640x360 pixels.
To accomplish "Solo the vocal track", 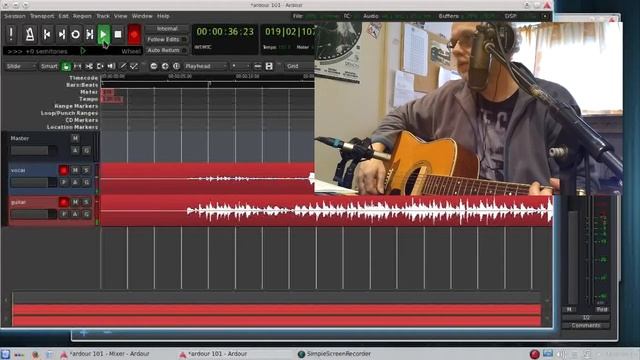I will click(x=86, y=170).
